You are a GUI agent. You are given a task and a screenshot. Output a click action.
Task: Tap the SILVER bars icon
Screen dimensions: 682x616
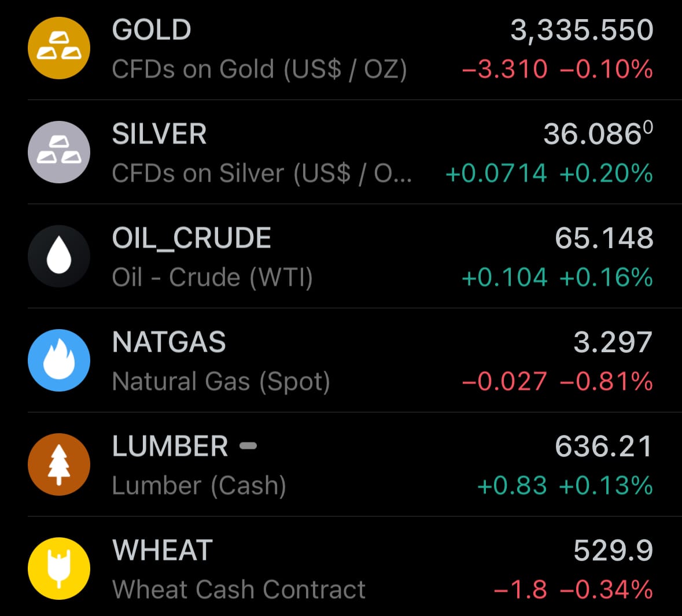[x=59, y=152]
